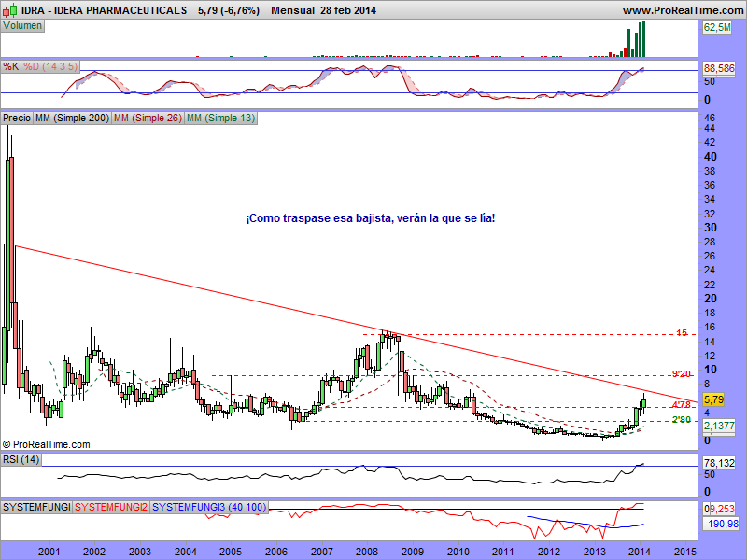The image size is (747, 560).
Task: Click the 2011 label on time axis
Action: [503, 552]
